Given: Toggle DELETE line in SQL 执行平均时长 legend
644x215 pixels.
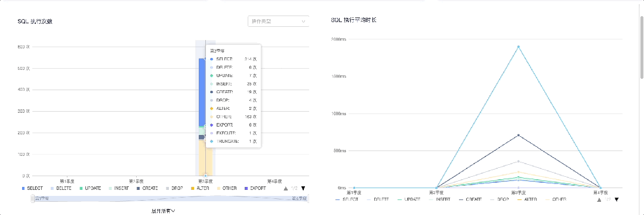Looking at the screenshot, I should [x=378, y=199].
